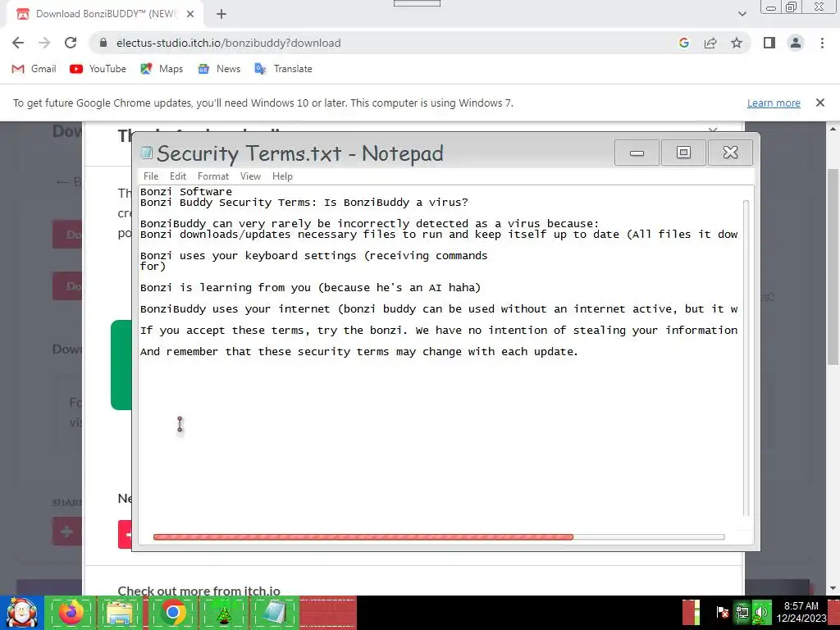This screenshot has height=630, width=840.
Task: Open the Christmas tree taskbar app
Action: (223, 613)
